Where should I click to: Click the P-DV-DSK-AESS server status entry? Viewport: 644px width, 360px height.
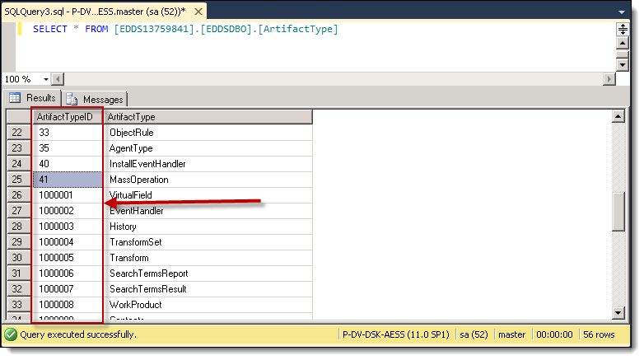coord(395,334)
